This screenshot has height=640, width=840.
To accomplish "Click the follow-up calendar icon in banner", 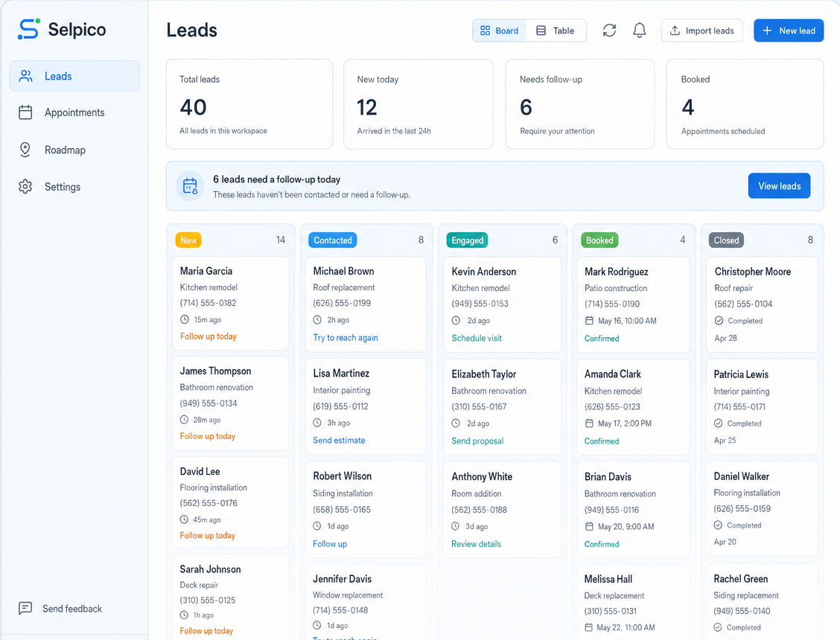I will [x=190, y=186].
